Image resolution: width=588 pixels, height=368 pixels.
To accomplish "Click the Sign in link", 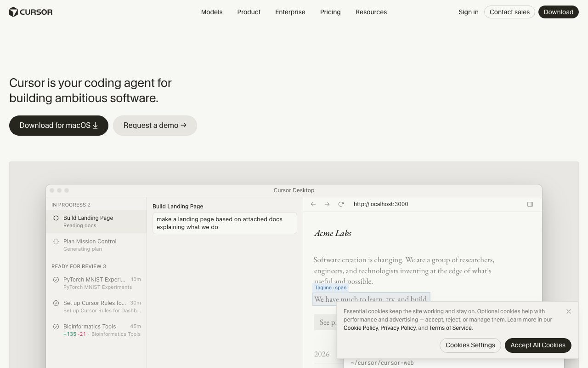I will point(469,12).
